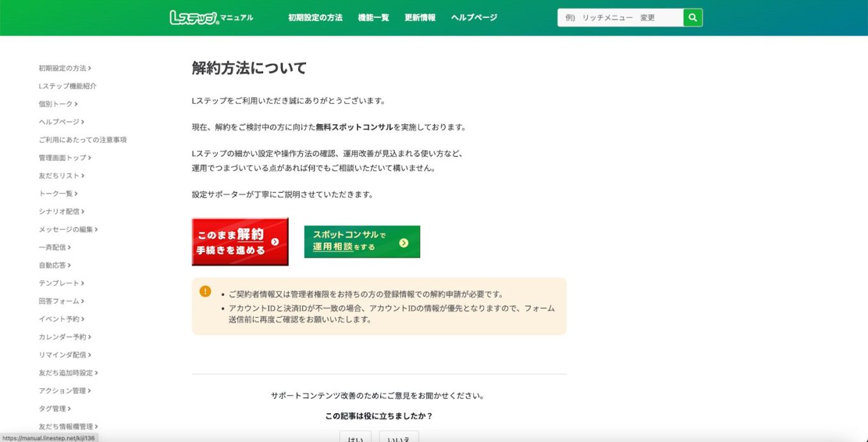
Task: Click the スポットコンサルで運用相談をする button
Action: [362, 242]
